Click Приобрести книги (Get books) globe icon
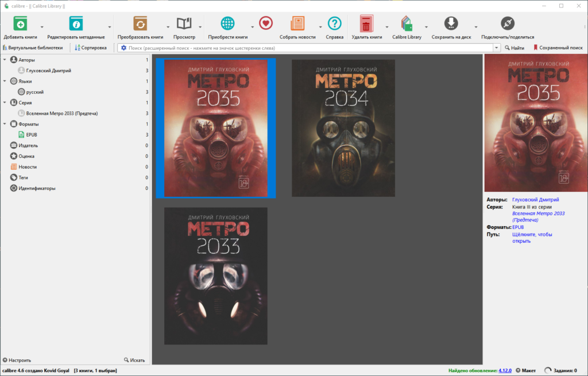Viewport: 588px width, 376px height. pos(227,23)
